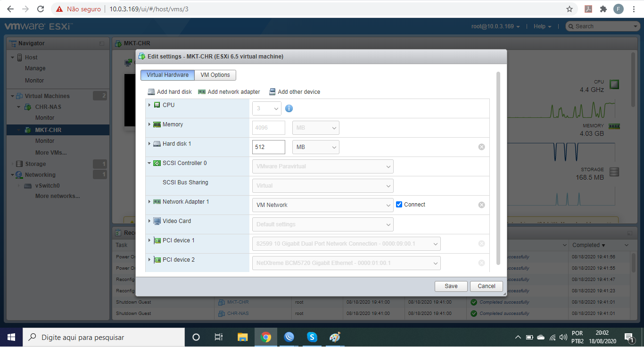Expand the PCI device 1 row
Screen dimensions: 644x347
point(149,240)
